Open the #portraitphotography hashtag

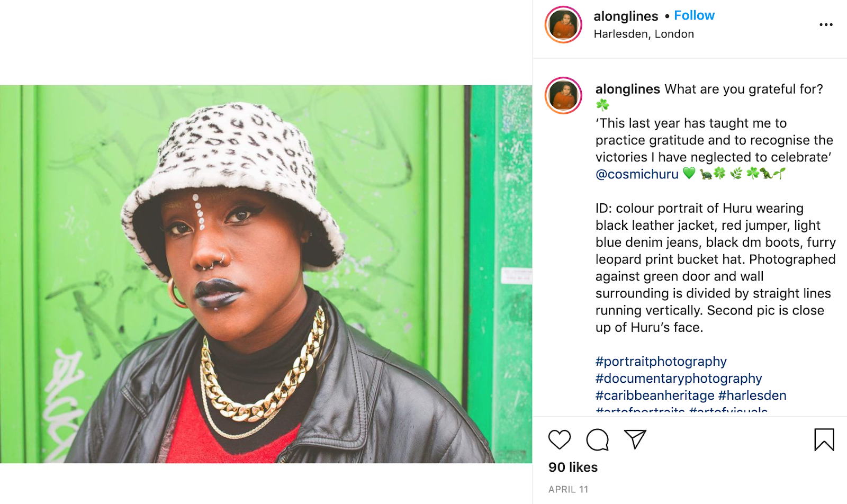(x=661, y=362)
